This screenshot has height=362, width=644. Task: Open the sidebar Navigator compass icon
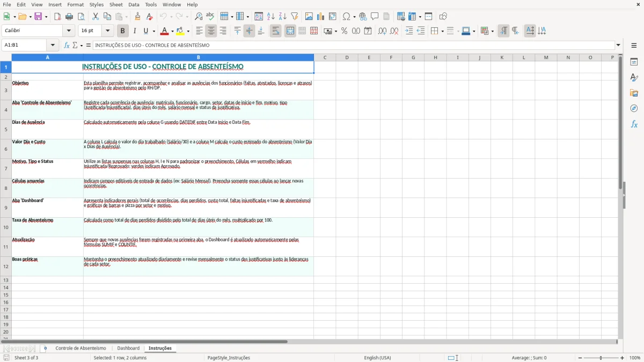tap(634, 108)
